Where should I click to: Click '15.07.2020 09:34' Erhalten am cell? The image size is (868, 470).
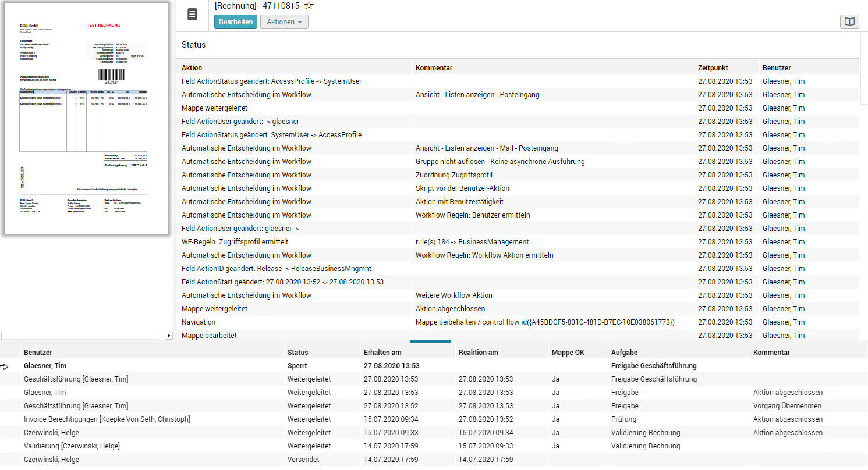(x=392, y=419)
